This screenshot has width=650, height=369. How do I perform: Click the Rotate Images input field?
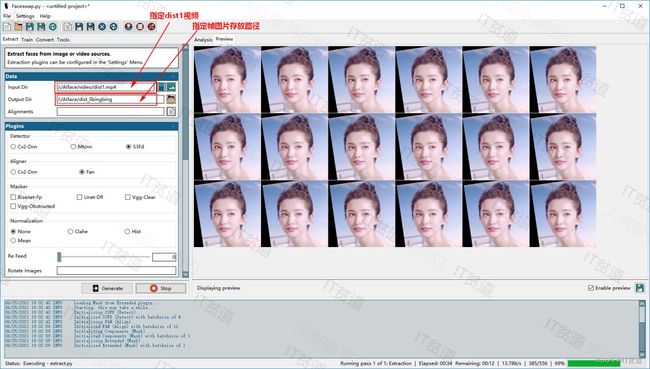[x=116, y=270]
